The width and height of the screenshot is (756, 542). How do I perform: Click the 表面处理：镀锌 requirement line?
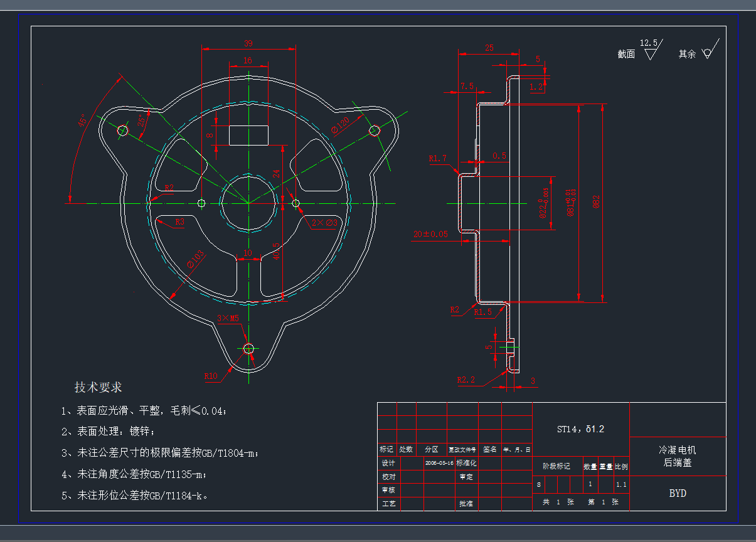[x=107, y=432]
